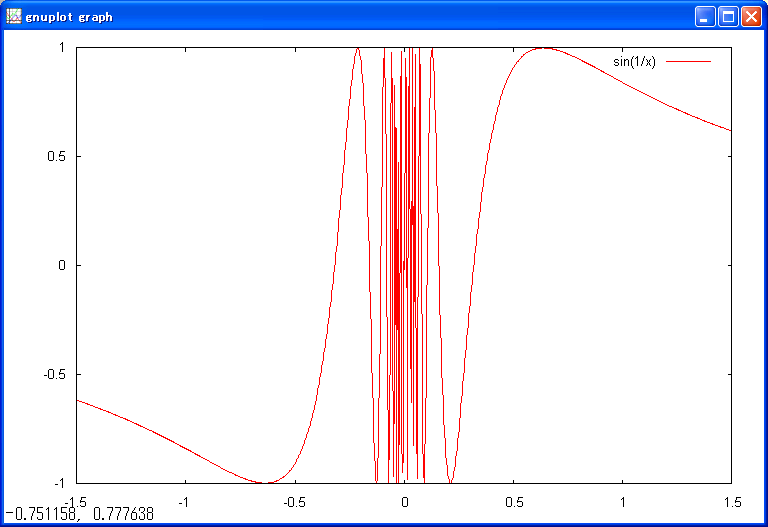
Task: Click the gnuplot graph title bar icon
Action: point(14,17)
